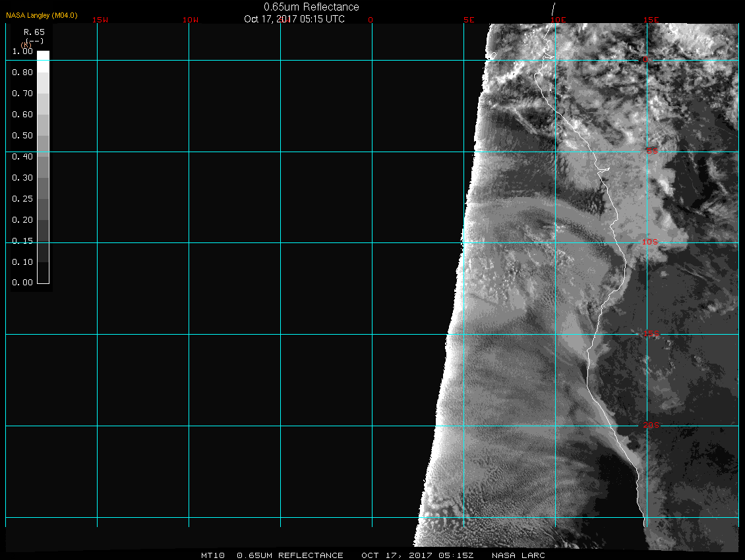
Task: Click the MT10 0.65UM REFLECTANCE footer text
Action: (272, 555)
